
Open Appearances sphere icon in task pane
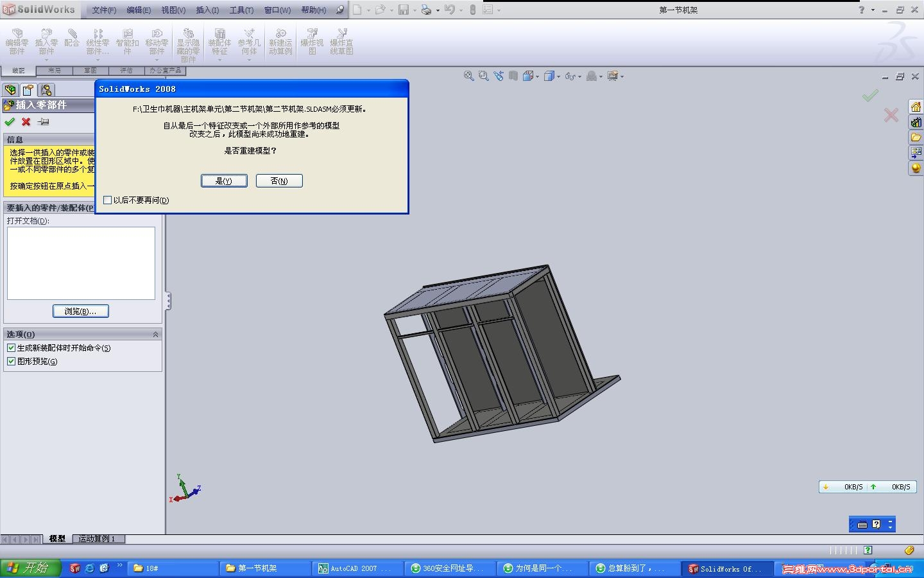tap(916, 168)
